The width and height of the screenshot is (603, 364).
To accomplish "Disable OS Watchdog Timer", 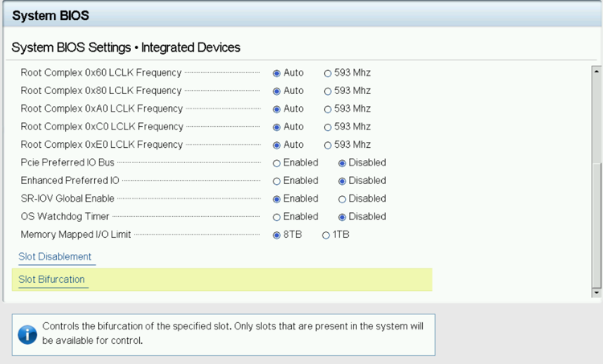I will pyautogui.click(x=342, y=218).
